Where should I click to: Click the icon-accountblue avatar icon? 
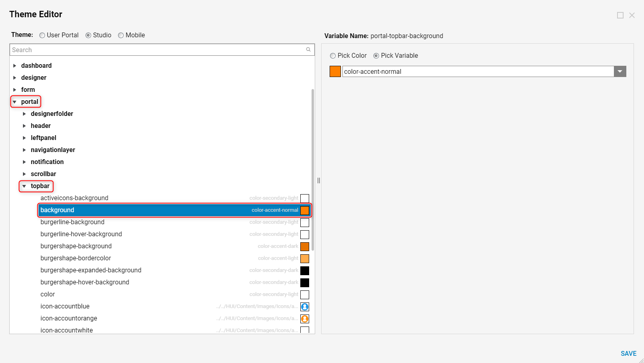point(305,307)
